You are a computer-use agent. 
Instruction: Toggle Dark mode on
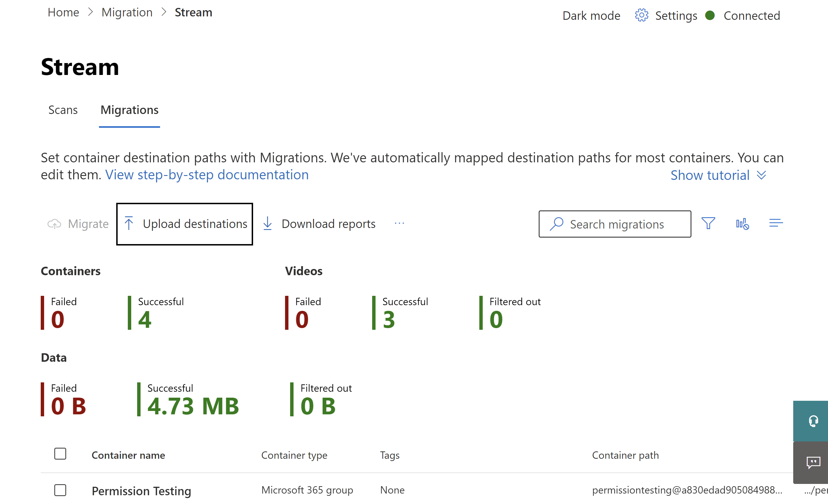click(x=591, y=15)
